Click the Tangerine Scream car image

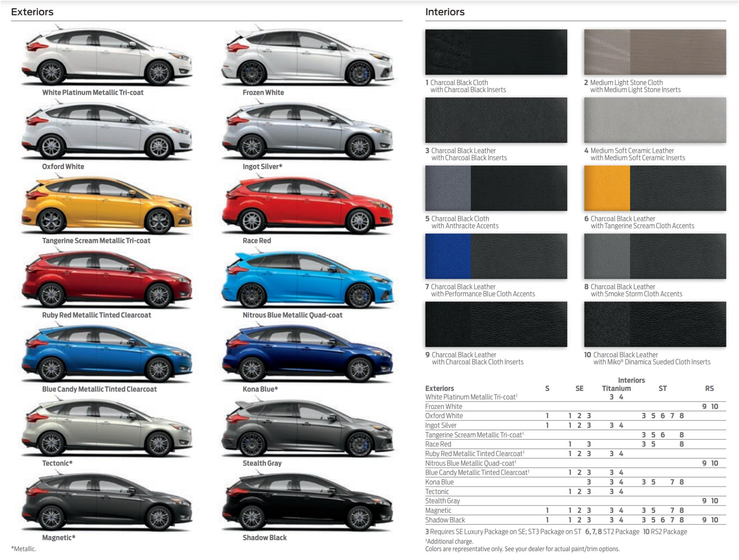107,204
